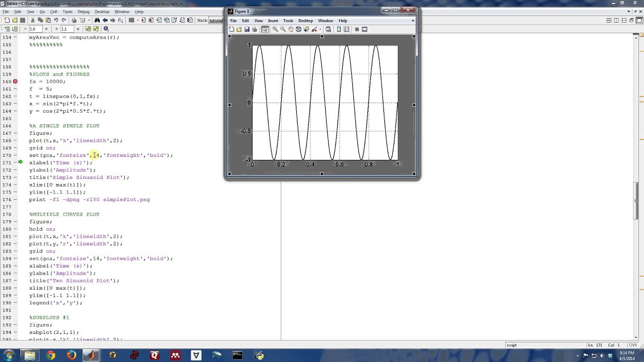Click Insert Colorbar icon in Figure 1
Image resolution: width=644 pixels, height=362 pixels.
click(x=339, y=29)
